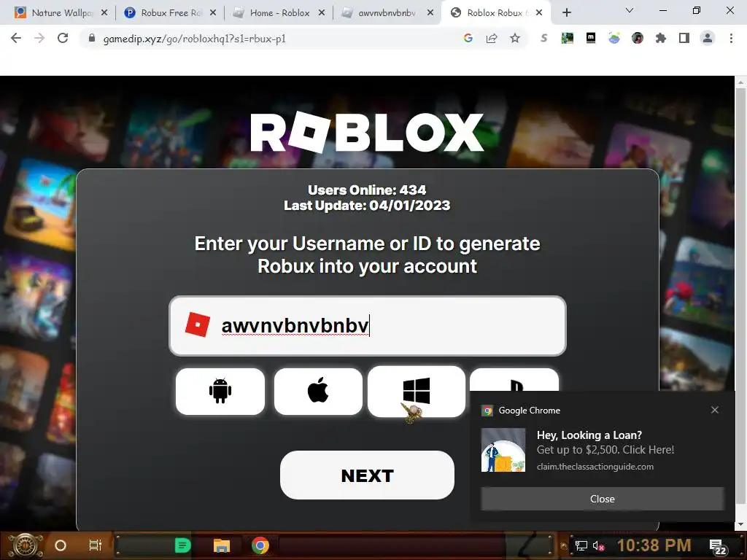This screenshot has width=747, height=560.
Task: Open Task View on taskbar
Action: [x=96, y=545]
